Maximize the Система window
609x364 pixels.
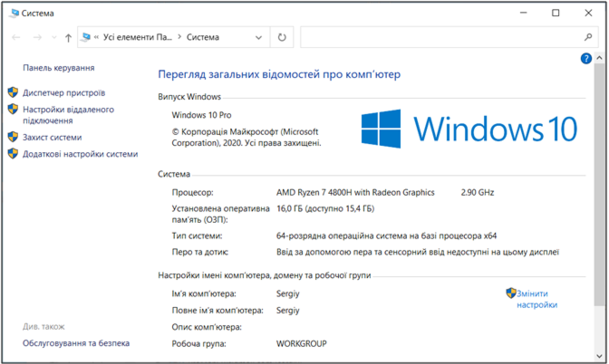point(556,13)
